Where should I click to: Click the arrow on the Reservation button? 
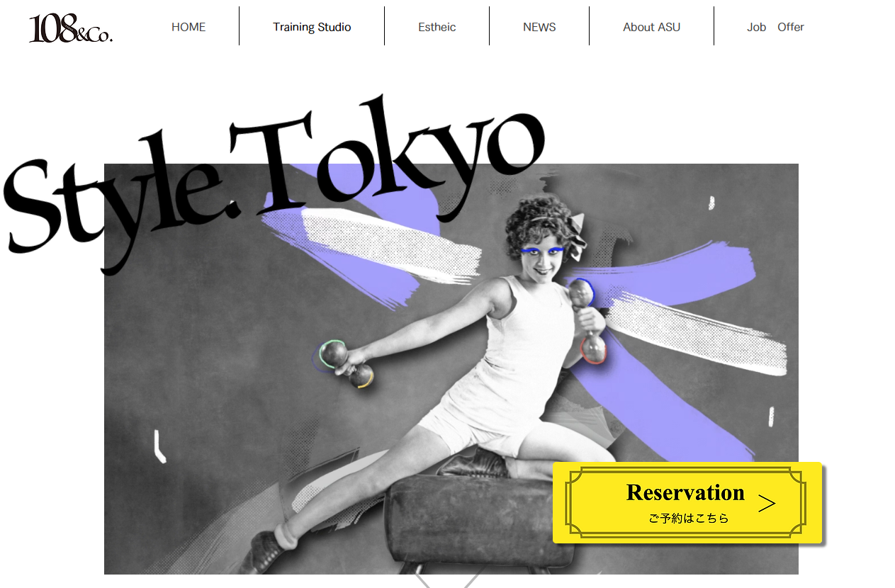click(767, 504)
